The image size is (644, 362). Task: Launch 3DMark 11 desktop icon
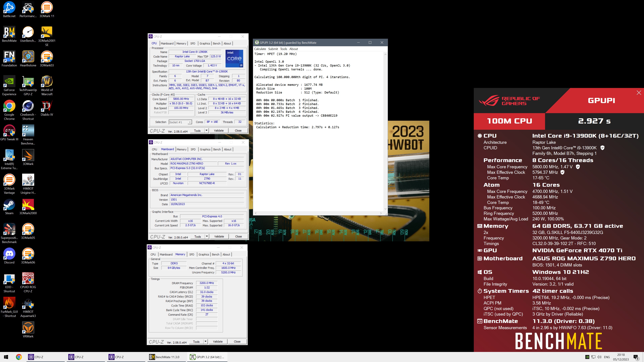(47, 10)
